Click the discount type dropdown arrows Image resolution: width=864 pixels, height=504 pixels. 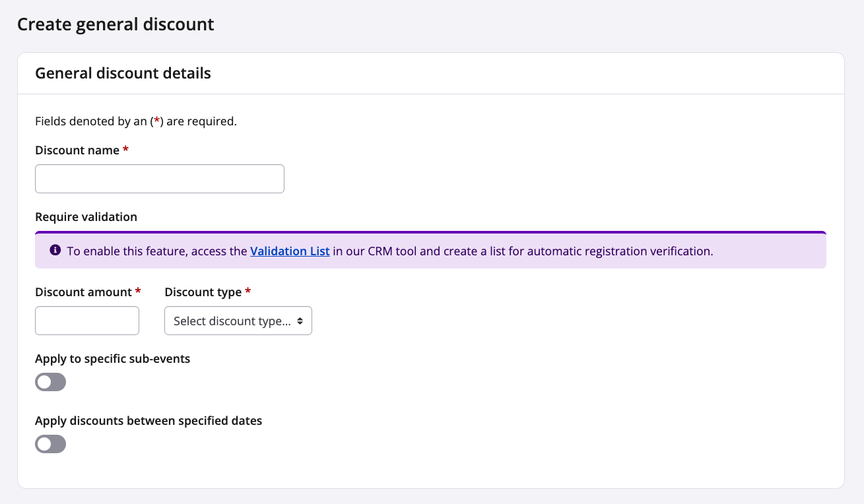[300, 321]
